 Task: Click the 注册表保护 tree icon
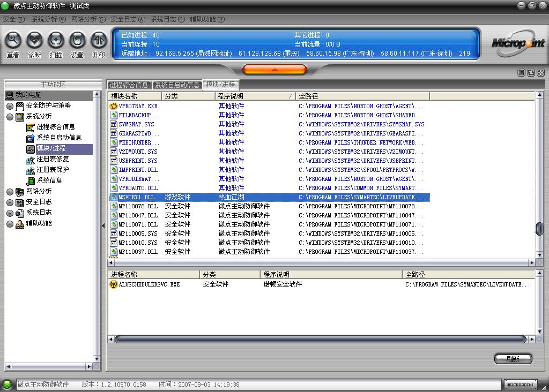point(31,170)
